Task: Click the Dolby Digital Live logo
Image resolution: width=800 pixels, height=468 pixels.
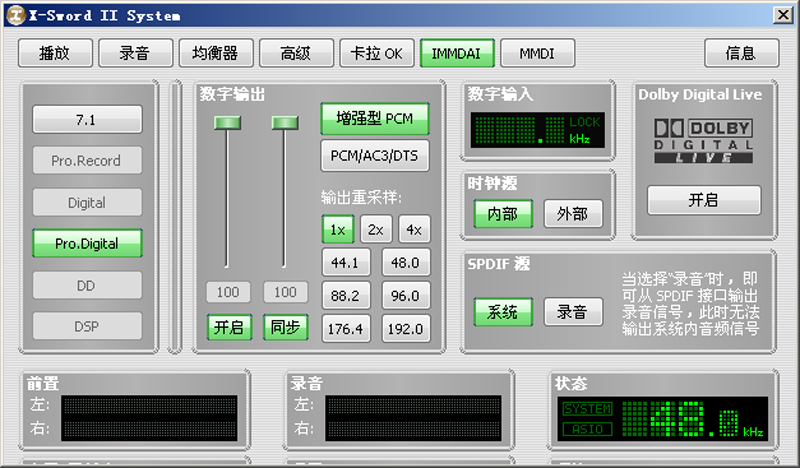Action: tap(703, 141)
